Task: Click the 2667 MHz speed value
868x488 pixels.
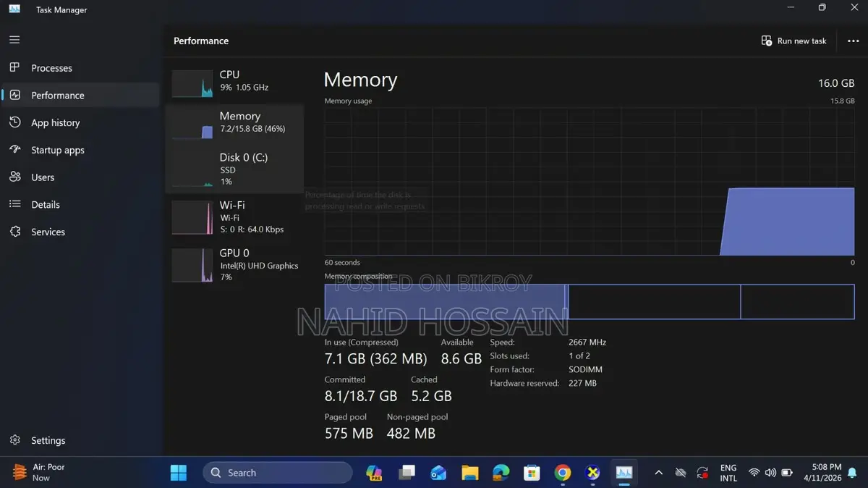Action: 587,342
